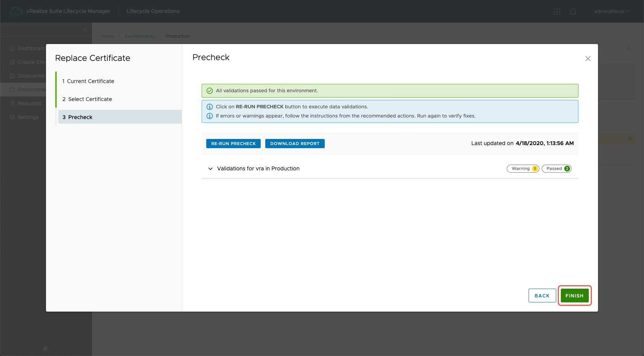644x356 pixels.
Task: Open the admin@local user dropdown
Action: point(611,11)
